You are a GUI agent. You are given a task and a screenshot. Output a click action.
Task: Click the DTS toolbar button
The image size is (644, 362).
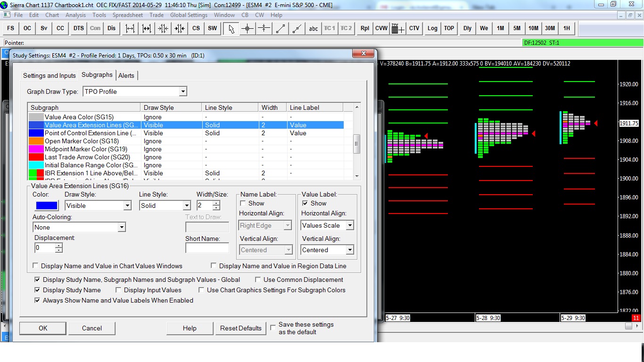tap(78, 28)
